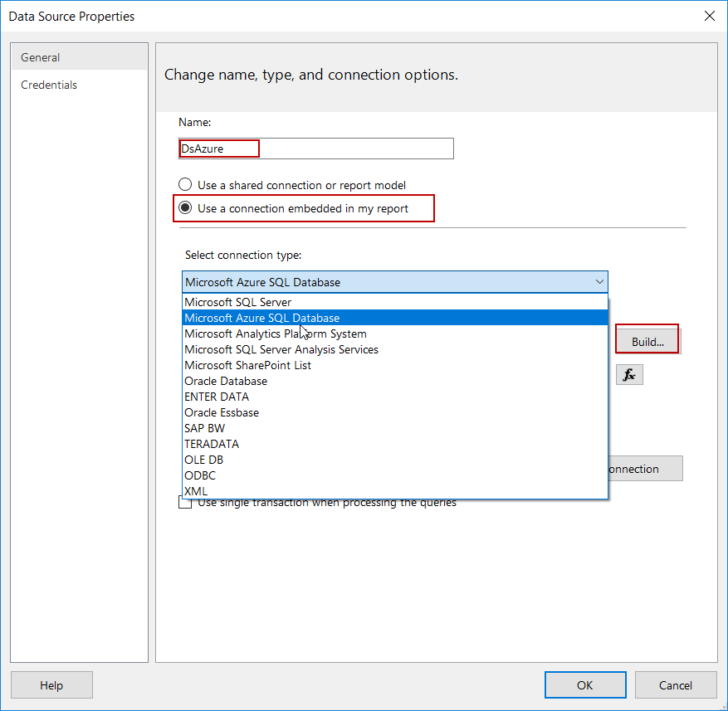Viewport: 728px width, 711px height.
Task: Close the Data Source Properties dialog
Action: tap(709, 16)
